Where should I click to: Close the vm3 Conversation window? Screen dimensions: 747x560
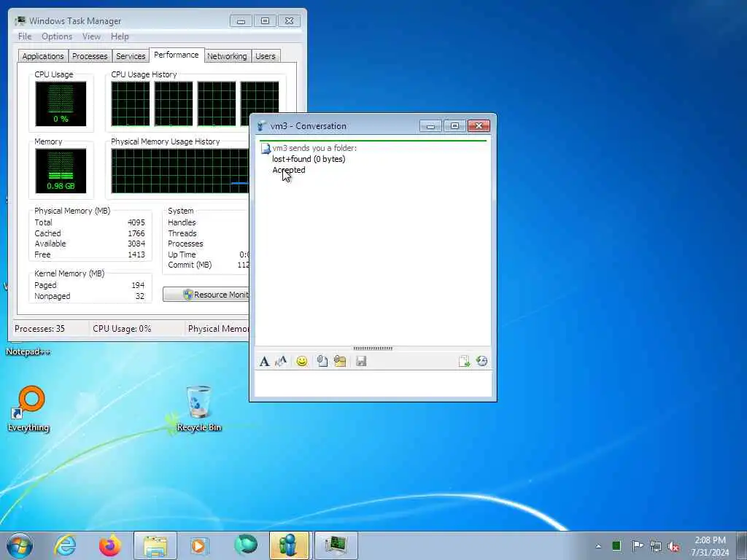[479, 126]
